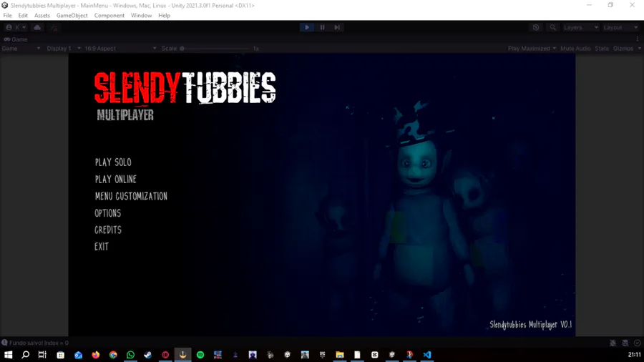Expand the Layout dropdown
644x362 pixels.
620,27
